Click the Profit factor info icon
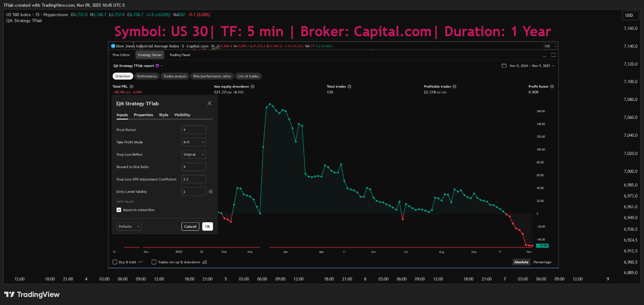Screen dimensions: 644x305 pos(552,87)
